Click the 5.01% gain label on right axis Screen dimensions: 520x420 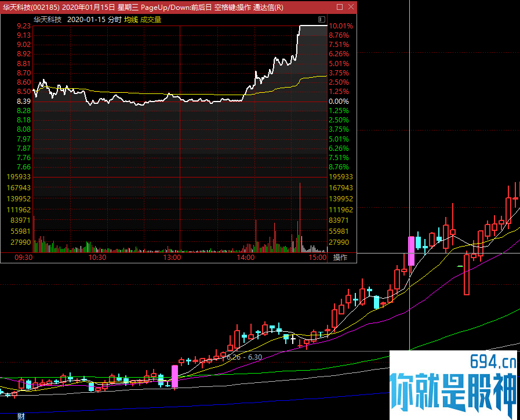[339, 63]
